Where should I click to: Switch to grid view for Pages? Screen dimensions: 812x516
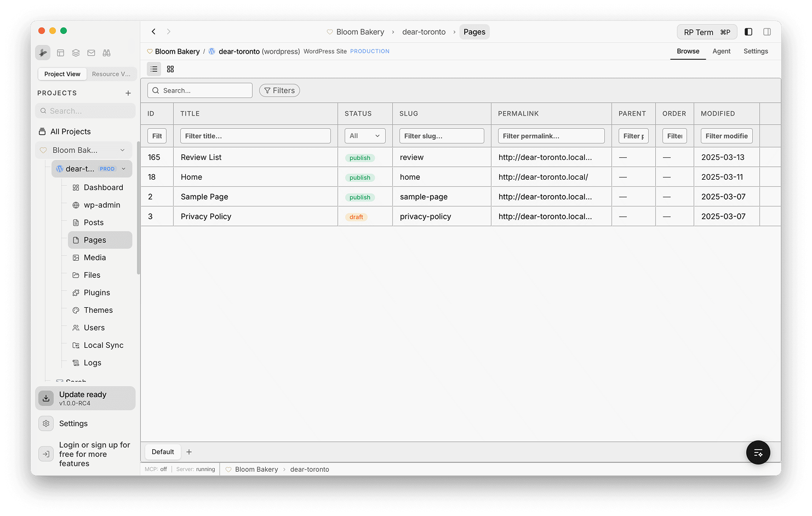(x=170, y=69)
